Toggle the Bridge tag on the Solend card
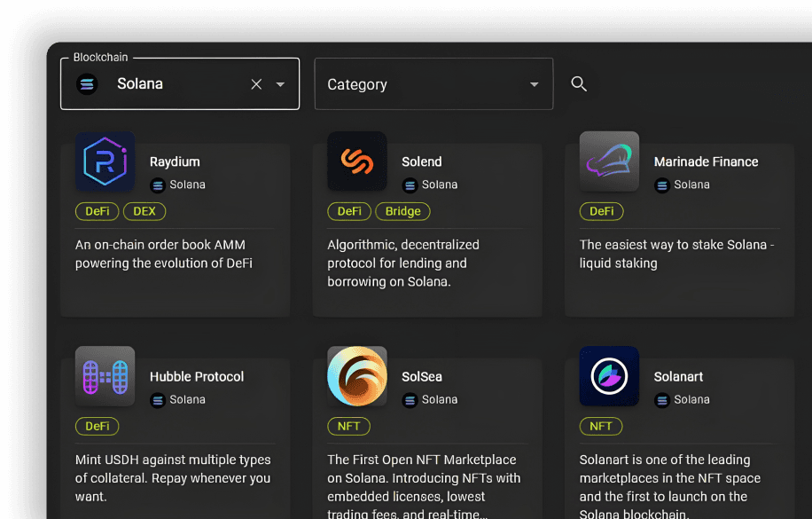Image resolution: width=812 pixels, height=519 pixels. 402,211
